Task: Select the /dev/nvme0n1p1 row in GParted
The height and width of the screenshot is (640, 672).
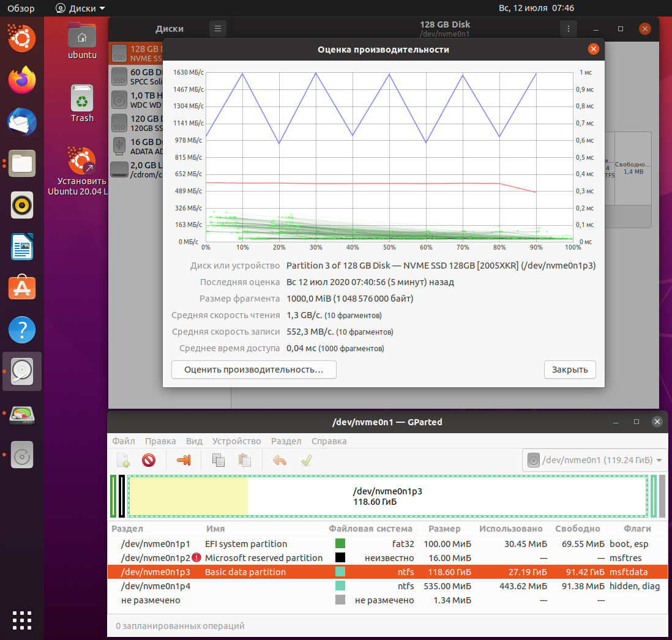Action: (387, 543)
